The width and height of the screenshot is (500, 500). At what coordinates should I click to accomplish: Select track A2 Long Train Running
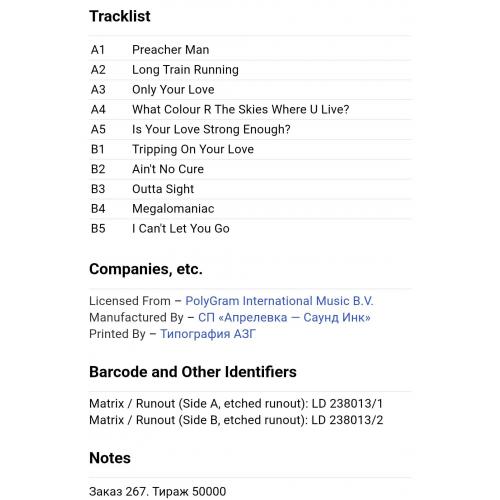click(250, 70)
